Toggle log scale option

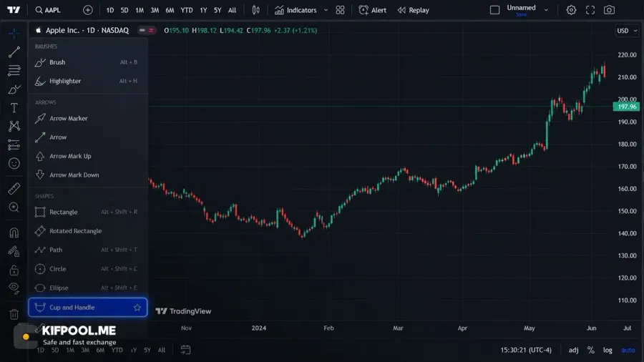608,350
